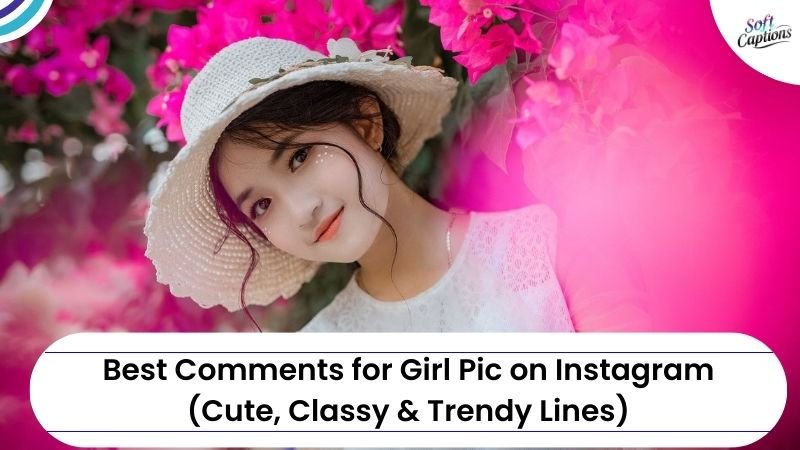
Task: Click the girl's small earring
Action: 381,147
